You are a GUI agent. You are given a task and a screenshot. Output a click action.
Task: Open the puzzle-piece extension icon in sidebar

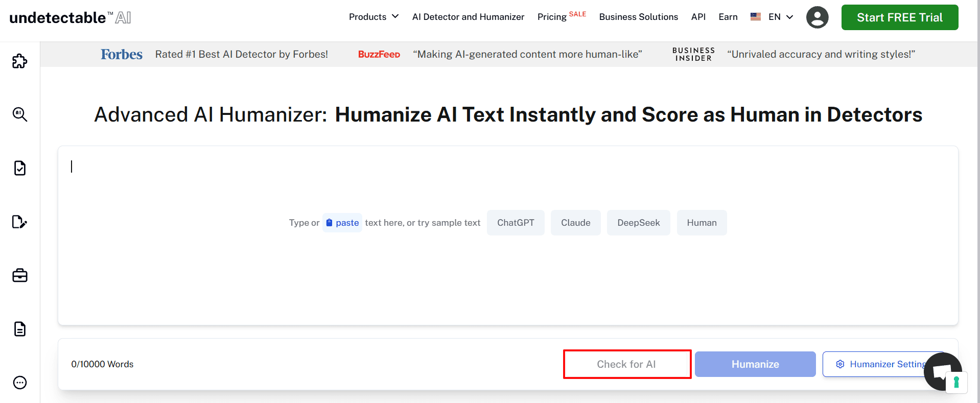pos(19,61)
